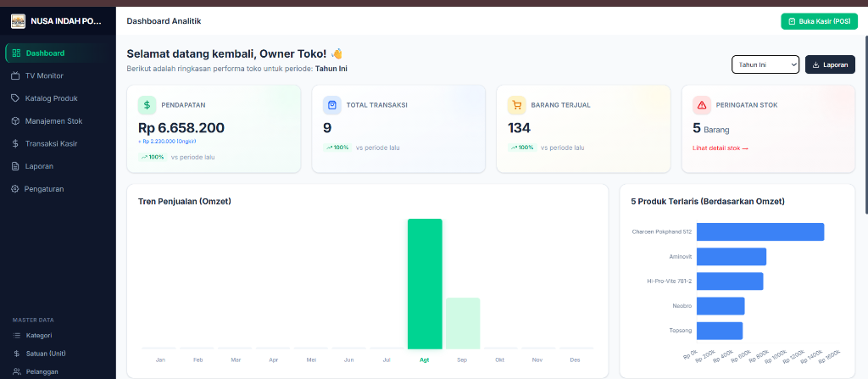Click the TV Monitor icon in sidebar
Image resolution: width=868 pixels, height=379 pixels.
[x=15, y=75]
